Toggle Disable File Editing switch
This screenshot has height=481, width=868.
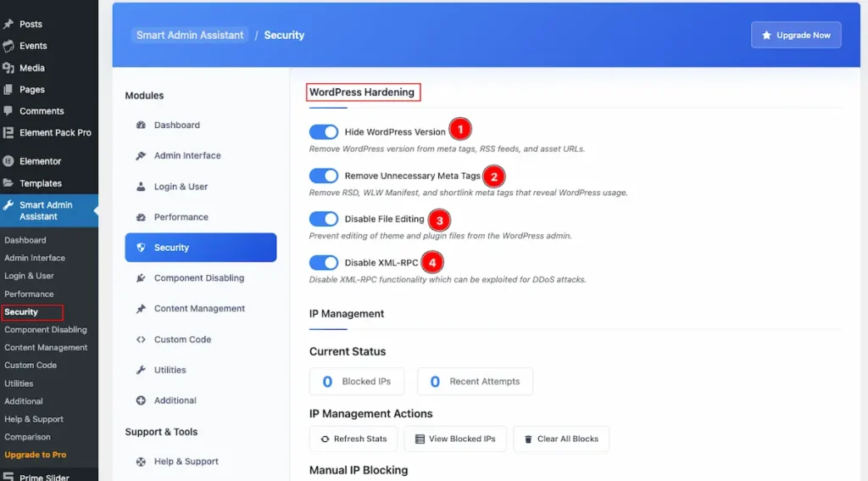pos(323,219)
